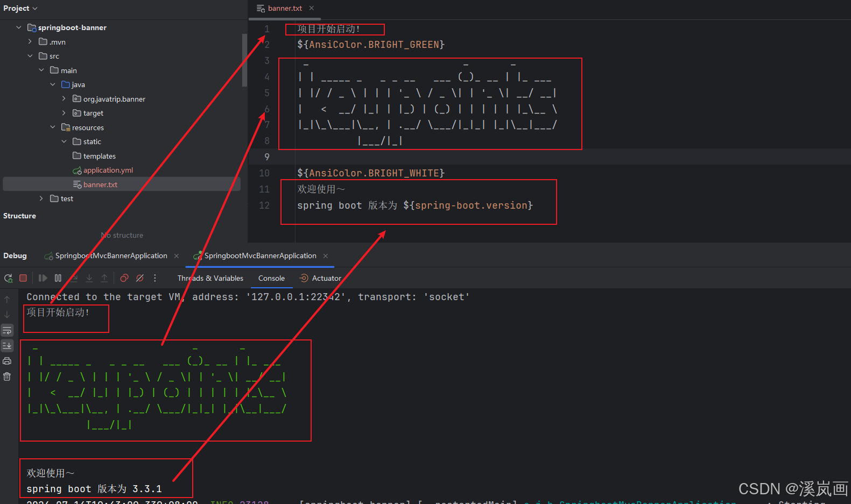The height and width of the screenshot is (504, 851).
Task: Resume program execution
Action: [43, 278]
